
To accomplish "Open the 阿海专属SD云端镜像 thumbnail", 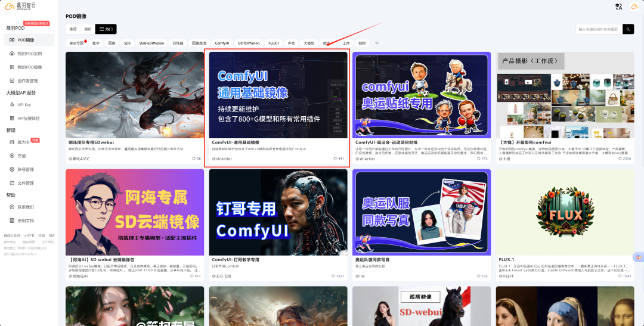I will [x=135, y=212].
